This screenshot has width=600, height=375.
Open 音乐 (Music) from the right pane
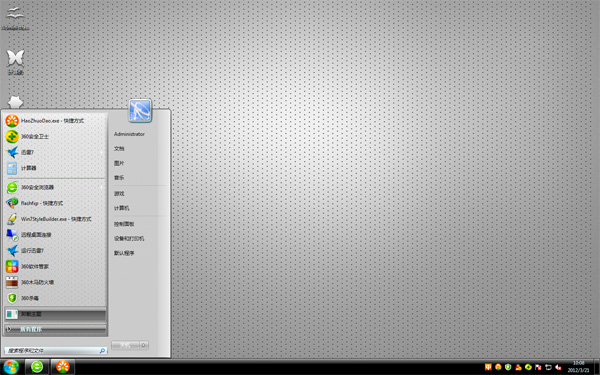point(119,178)
